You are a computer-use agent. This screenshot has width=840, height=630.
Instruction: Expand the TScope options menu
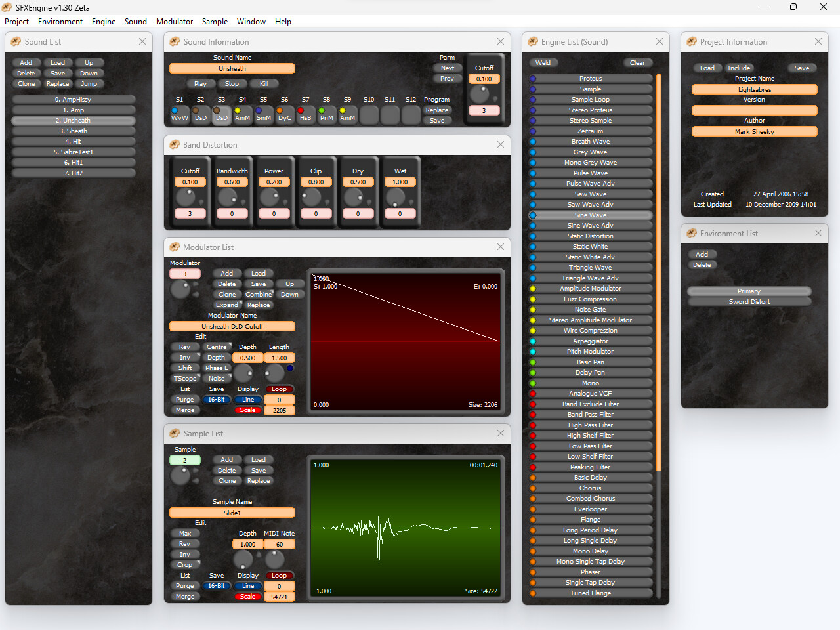(185, 378)
